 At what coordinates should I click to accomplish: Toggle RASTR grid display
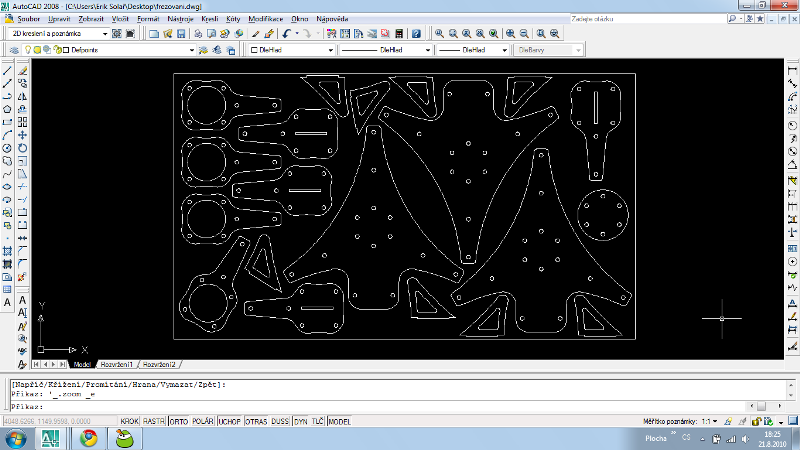click(154, 422)
